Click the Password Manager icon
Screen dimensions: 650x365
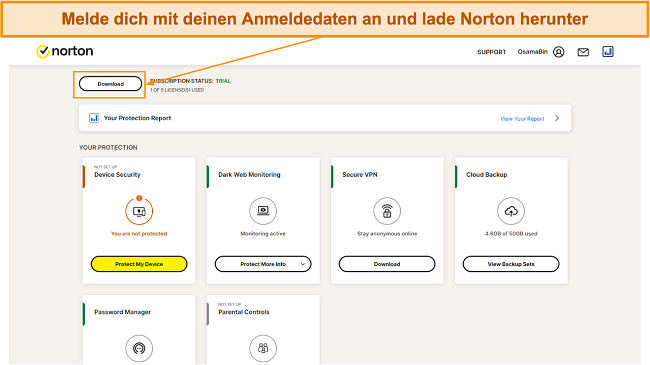click(139, 348)
